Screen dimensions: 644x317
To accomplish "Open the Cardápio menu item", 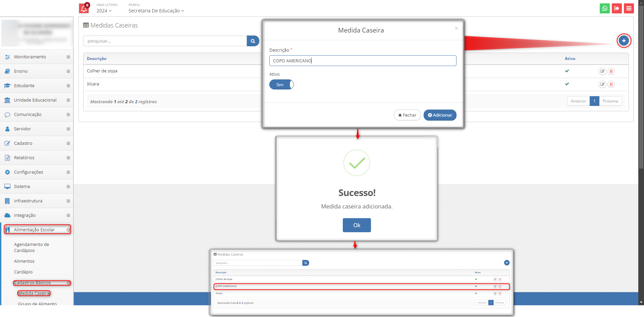I will [23, 272].
